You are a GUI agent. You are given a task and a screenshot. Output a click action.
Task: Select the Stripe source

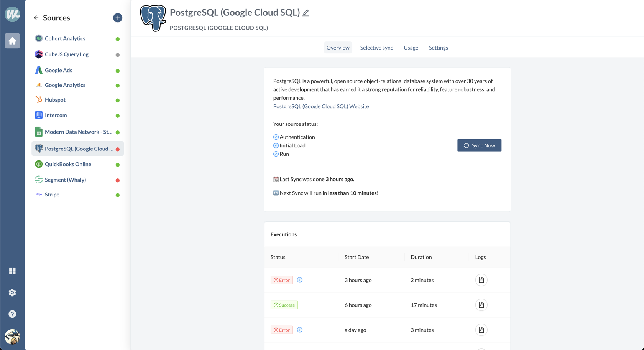point(77,195)
